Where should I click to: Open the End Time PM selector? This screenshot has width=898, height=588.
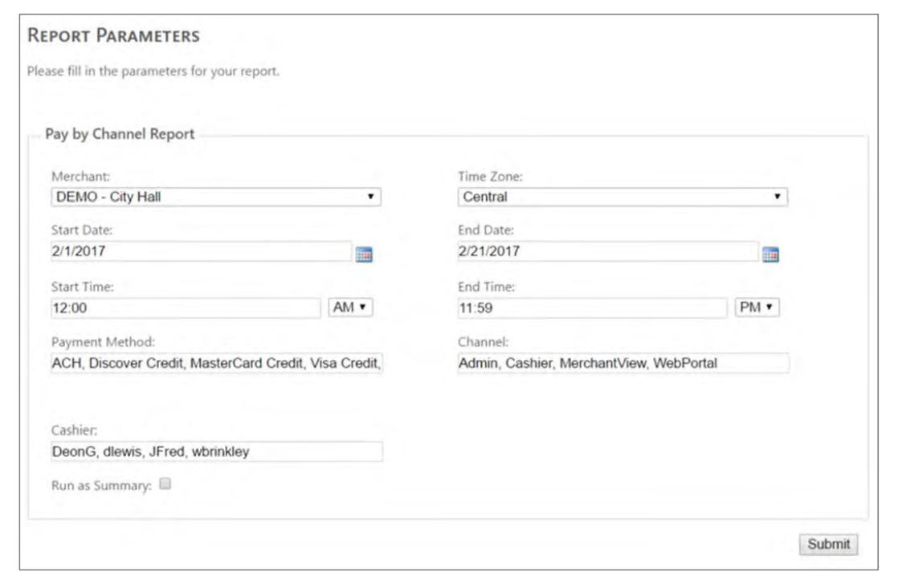point(759,307)
